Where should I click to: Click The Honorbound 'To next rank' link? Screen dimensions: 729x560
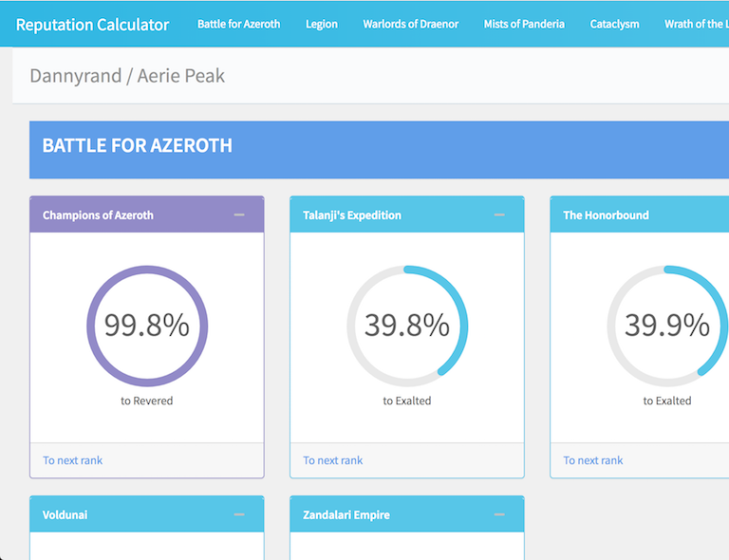593,460
